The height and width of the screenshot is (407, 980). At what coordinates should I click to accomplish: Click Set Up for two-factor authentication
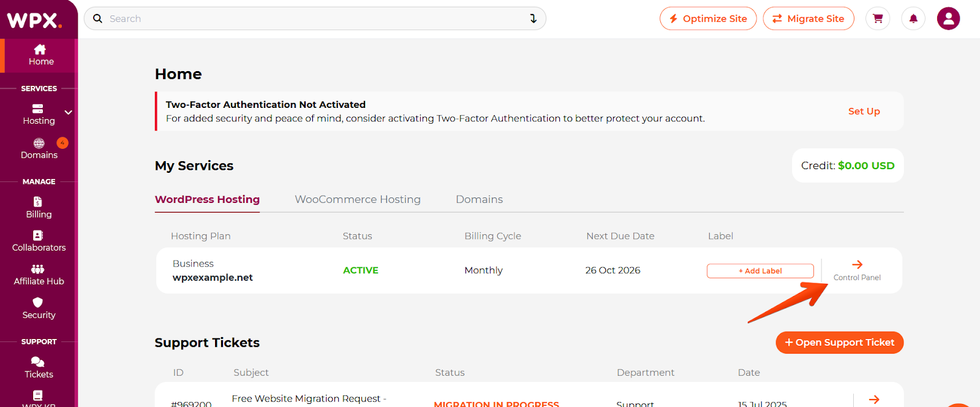(864, 111)
